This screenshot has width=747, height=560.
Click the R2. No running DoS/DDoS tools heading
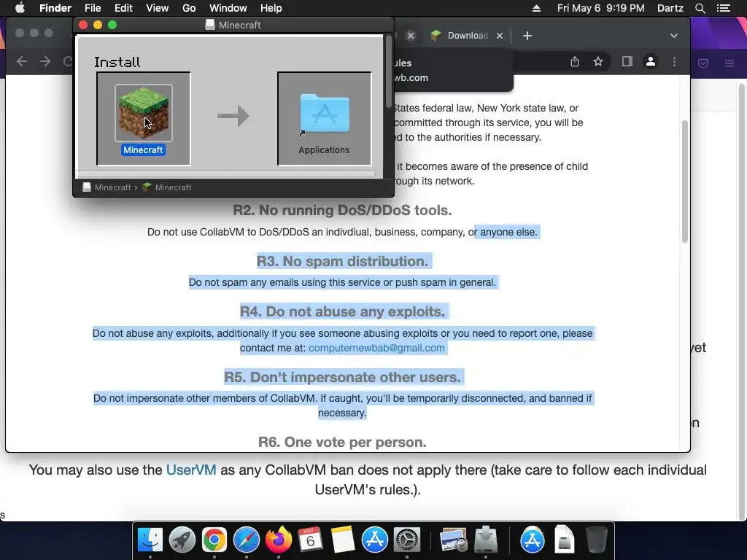pos(342,210)
